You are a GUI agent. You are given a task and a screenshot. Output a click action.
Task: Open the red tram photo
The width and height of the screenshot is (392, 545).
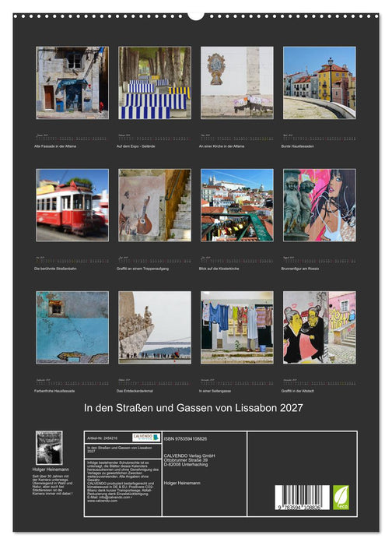[x=72, y=205]
